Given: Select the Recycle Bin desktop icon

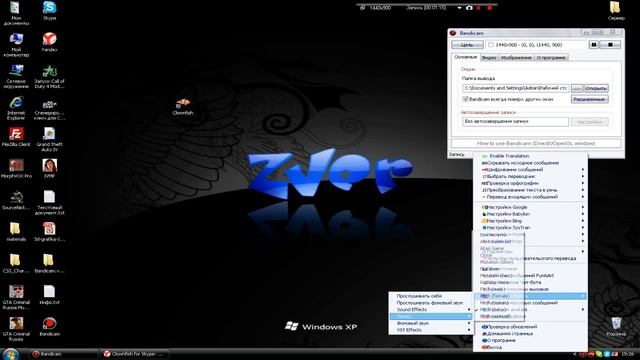Looking at the screenshot, I should coord(616,324).
